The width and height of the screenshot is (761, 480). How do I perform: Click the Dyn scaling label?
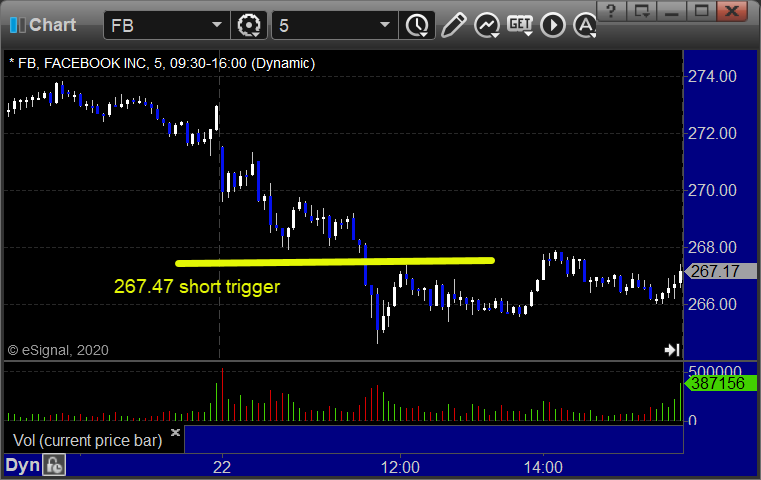[x=22, y=465]
